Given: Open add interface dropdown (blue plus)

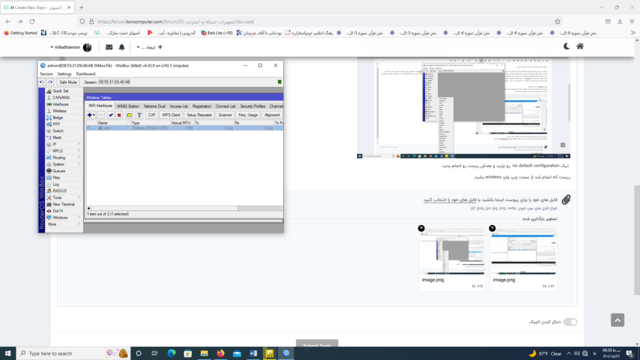Looking at the screenshot, I should pos(91,115).
